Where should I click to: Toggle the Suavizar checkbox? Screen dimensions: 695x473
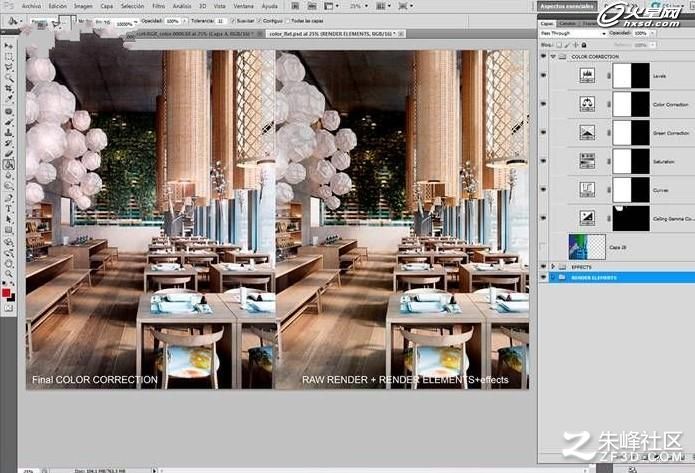coord(234,21)
